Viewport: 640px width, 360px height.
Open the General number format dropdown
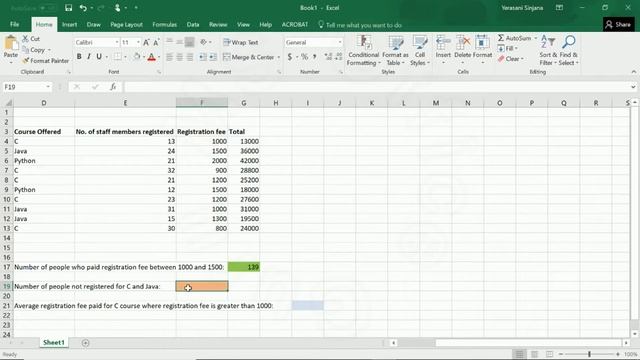pos(340,42)
